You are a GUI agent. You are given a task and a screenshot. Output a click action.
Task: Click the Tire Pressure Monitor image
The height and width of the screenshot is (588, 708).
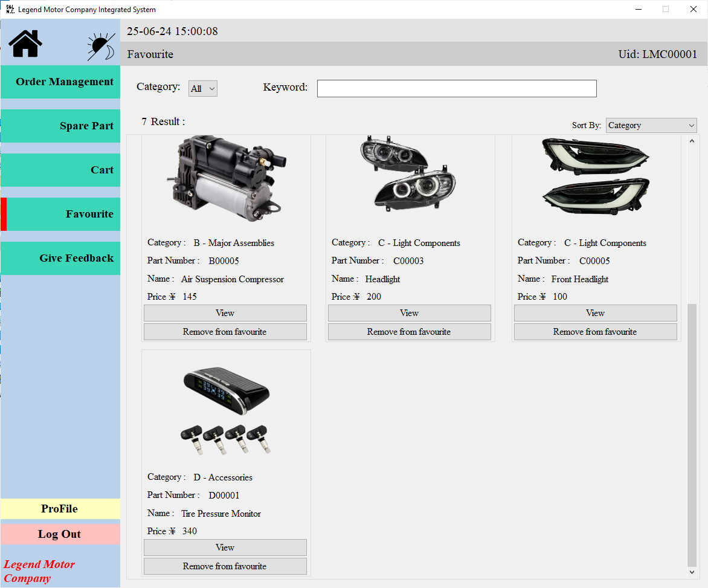point(226,411)
